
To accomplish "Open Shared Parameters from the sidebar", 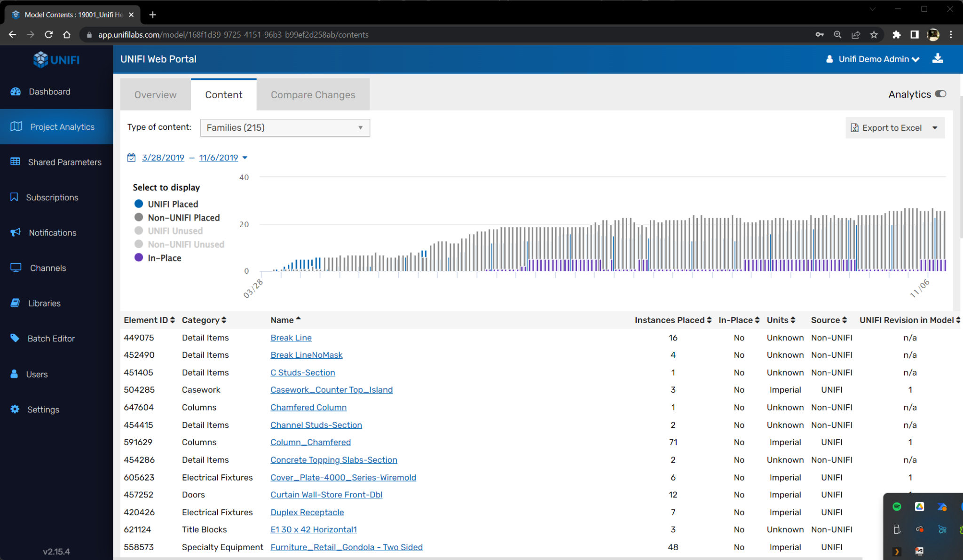I will pyautogui.click(x=64, y=162).
